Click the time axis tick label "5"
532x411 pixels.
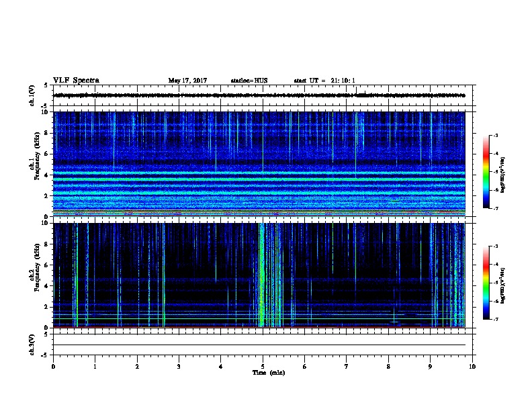(x=263, y=366)
